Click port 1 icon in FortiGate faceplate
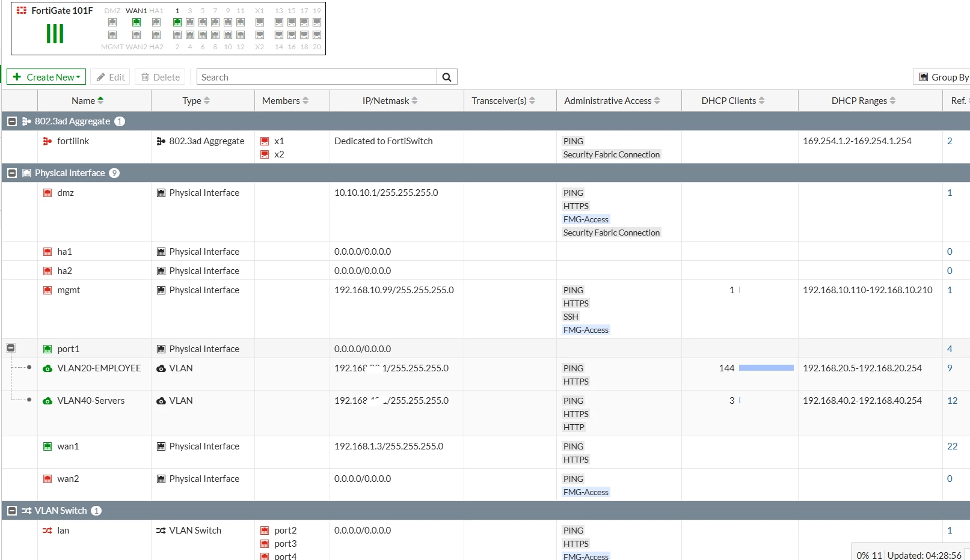This screenshot has height=560, width=970. tap(177, 22)
